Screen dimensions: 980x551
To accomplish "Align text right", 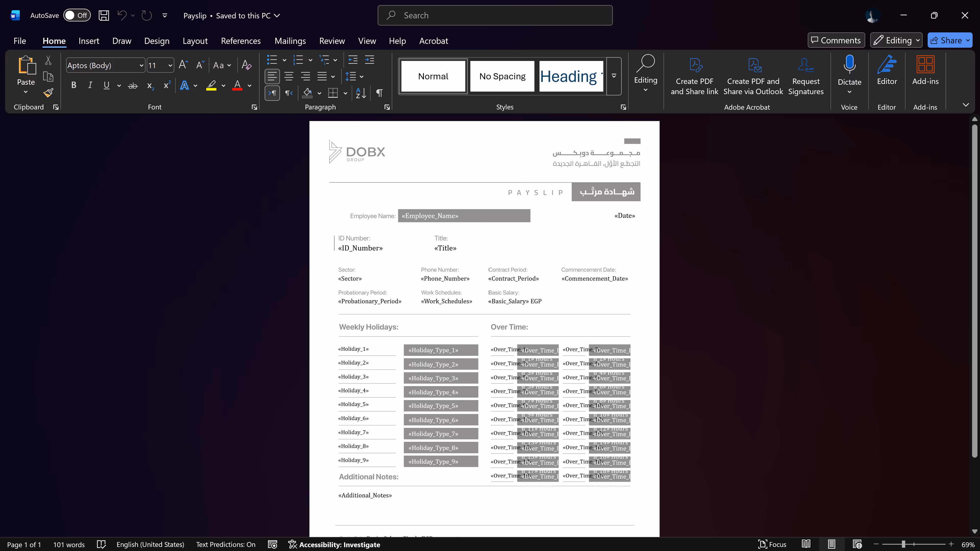I will (305, 77).
